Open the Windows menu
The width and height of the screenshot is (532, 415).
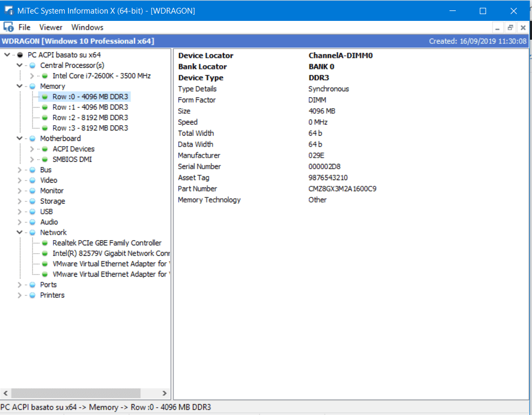[x=87, y=27]
